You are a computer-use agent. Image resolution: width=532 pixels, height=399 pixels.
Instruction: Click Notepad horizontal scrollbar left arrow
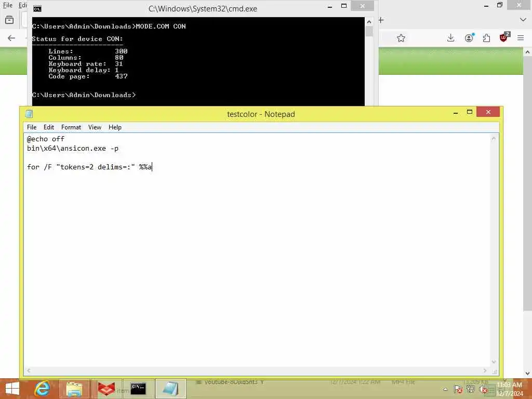point(29,371)
